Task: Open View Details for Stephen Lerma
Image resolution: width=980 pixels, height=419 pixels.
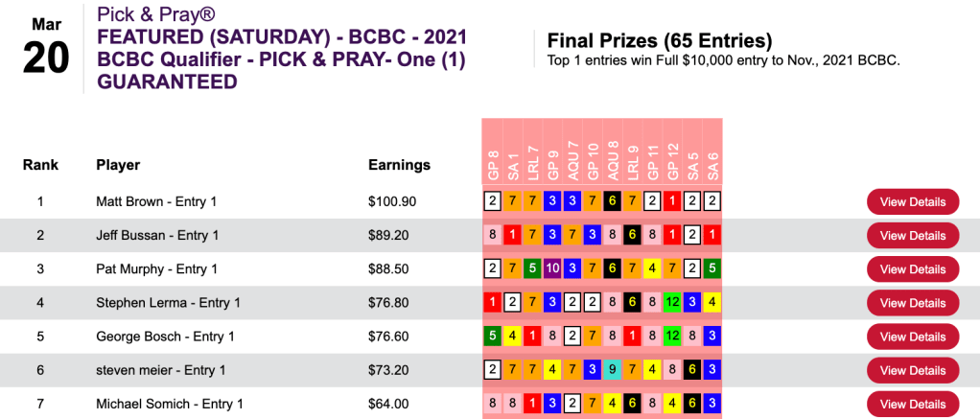Action: point(912,303)
